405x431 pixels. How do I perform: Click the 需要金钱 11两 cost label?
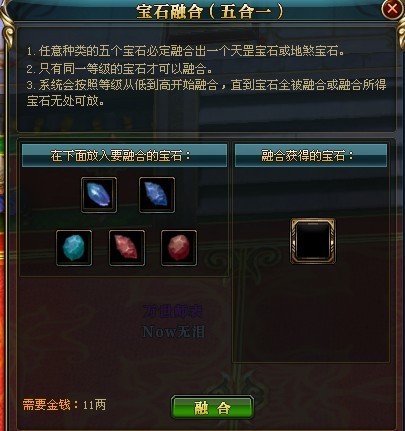tap(64, 405)
